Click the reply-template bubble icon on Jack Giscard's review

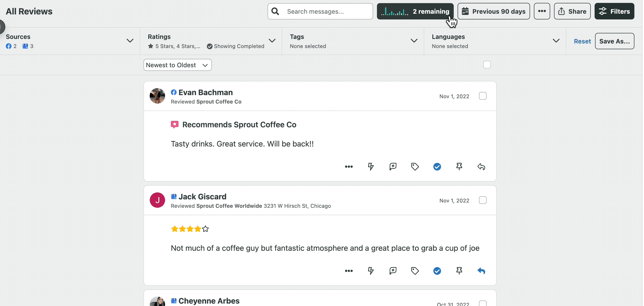coord(393,271)
